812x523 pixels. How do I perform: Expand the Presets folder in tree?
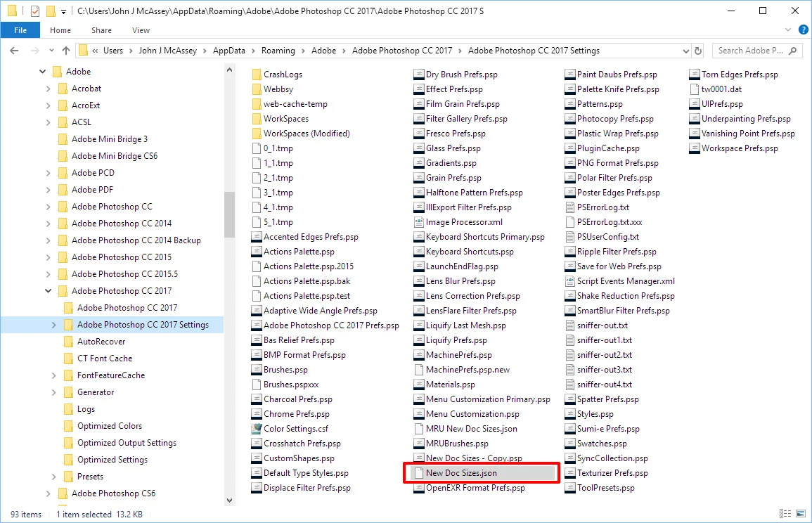coord(54,477)
